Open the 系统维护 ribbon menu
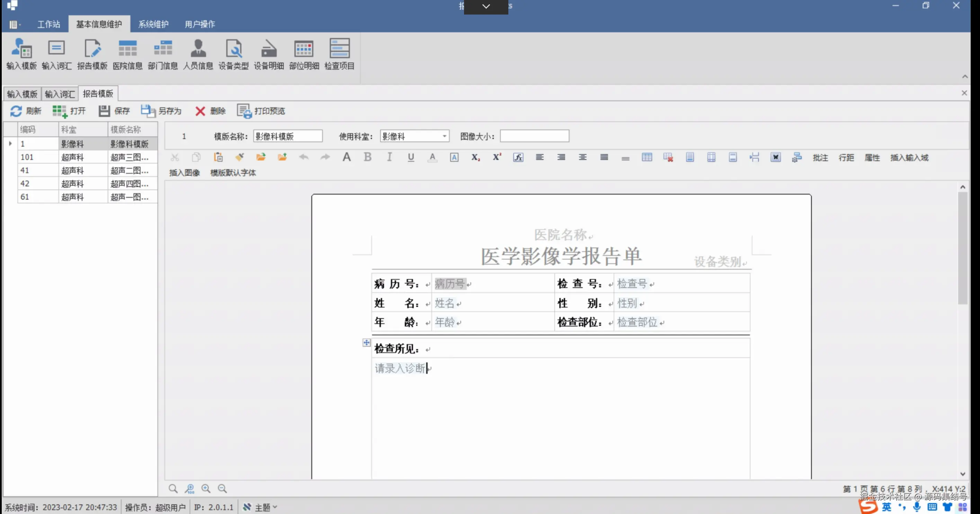Screen dimensions: 980x514 pos(153,24)
